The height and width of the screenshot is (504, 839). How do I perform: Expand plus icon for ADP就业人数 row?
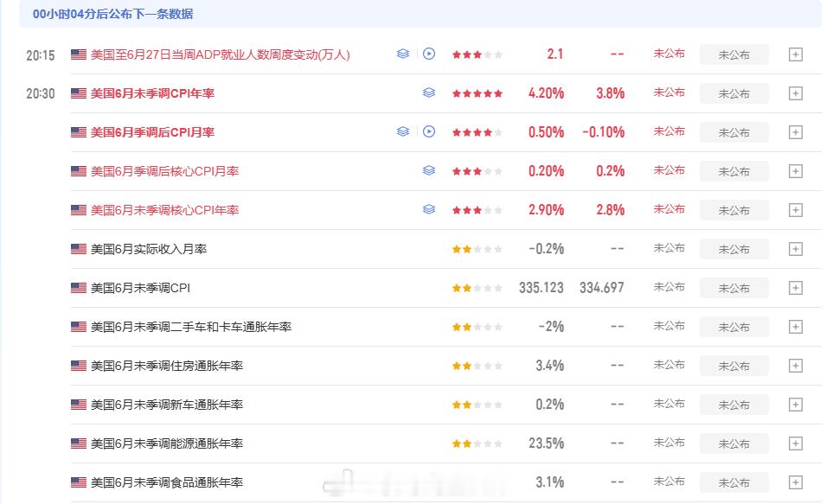796,54
